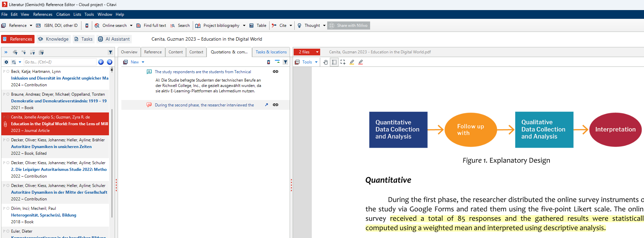Click the blue forward navigation arrow

click(110, 62)
